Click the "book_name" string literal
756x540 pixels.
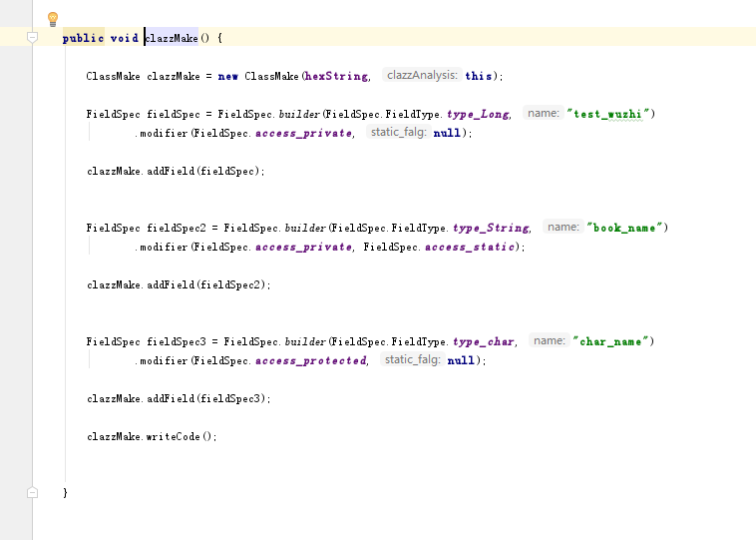coord(624,229)
